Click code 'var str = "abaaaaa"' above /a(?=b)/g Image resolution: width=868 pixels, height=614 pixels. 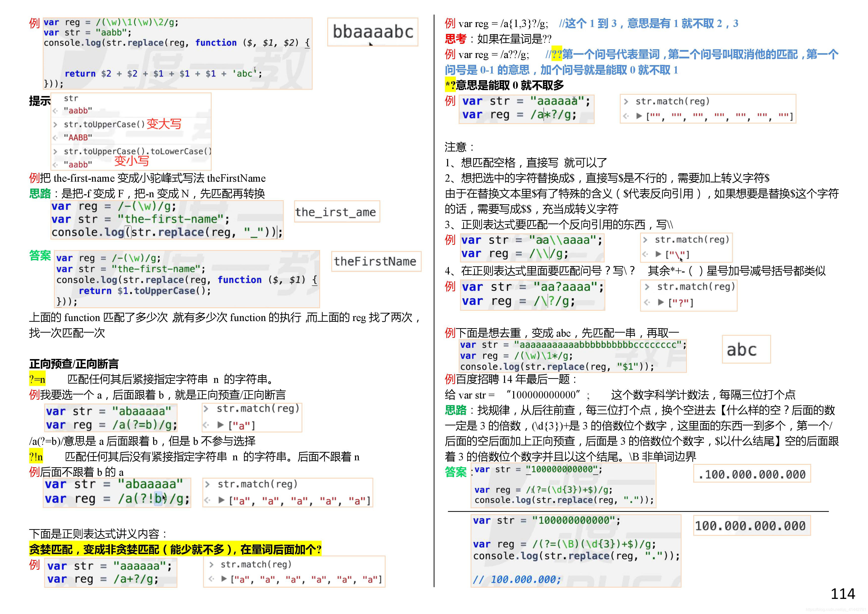(108, 411)
